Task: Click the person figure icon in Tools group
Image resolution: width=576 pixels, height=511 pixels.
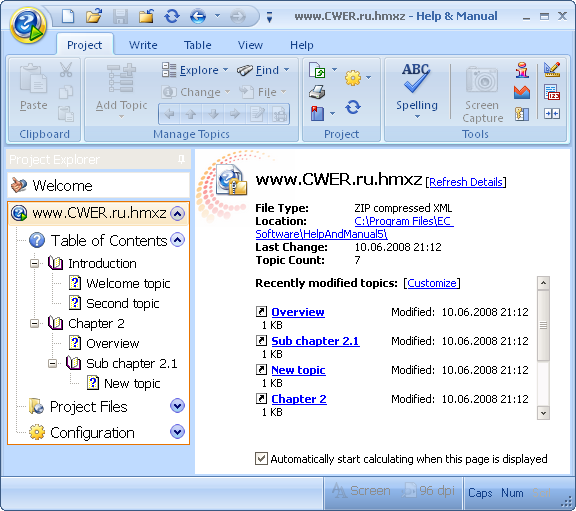Action: point(522,69)
